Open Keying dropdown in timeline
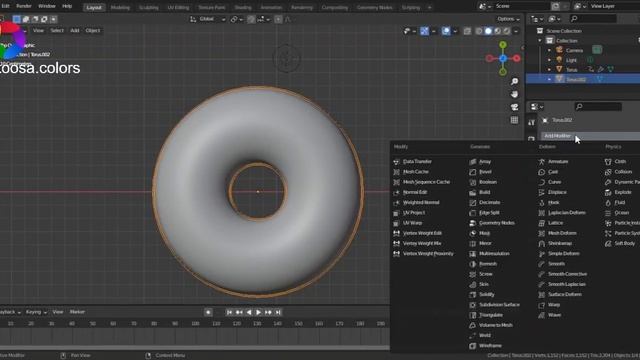Viewport: 640px width, 360px height. coord(36,312)
